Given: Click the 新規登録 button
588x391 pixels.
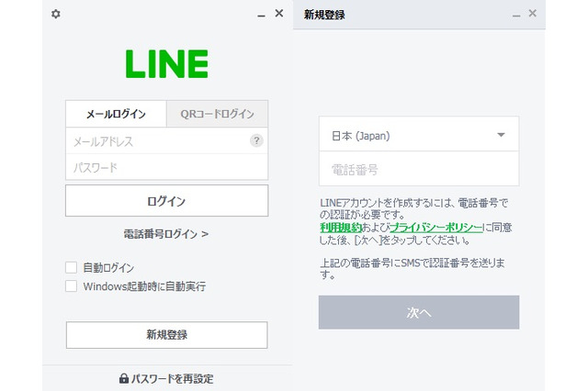Looking at the screenshot, I should [x=166, y=334].
